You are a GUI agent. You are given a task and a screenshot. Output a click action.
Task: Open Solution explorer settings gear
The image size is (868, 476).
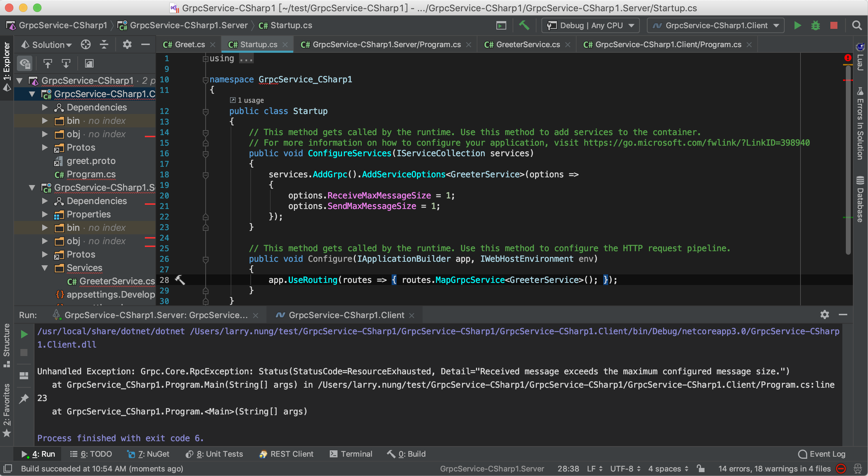(x=127, y=45)
